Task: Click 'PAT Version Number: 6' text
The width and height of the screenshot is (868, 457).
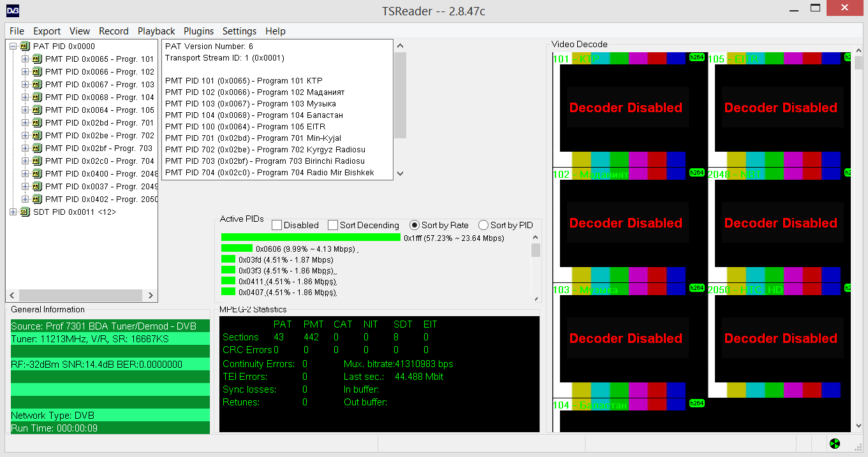Action: (209, 47)
